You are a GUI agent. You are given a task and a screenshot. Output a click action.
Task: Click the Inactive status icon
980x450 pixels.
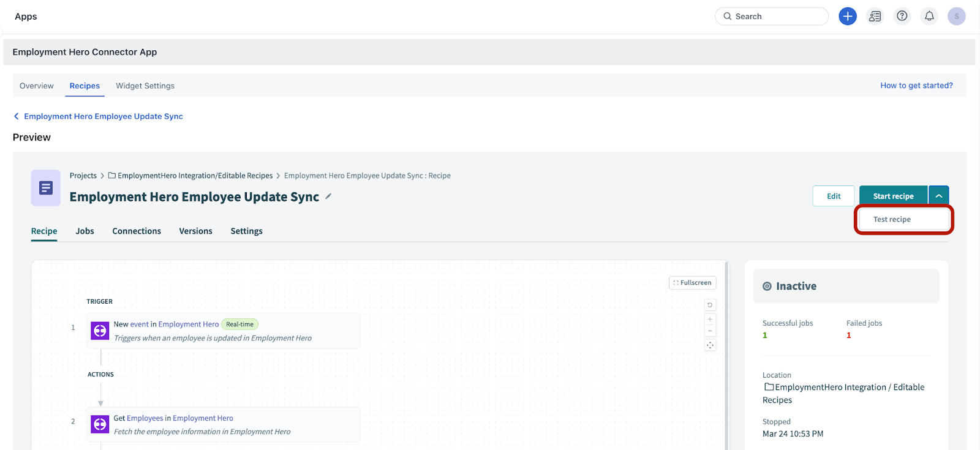click(x=767, y=287)
